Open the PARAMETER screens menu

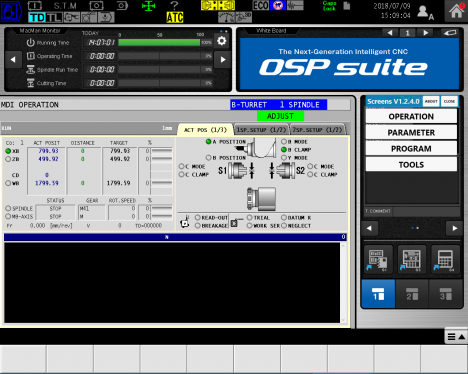coord(411,132)
